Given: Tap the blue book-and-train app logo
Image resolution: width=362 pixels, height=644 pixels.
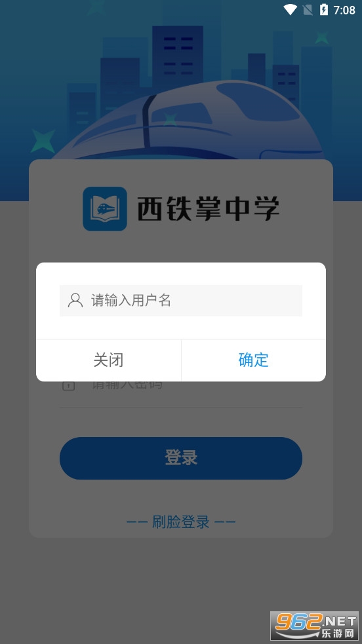Looking at the screenshot, I should pyautogui.click(x=105, y=208).
